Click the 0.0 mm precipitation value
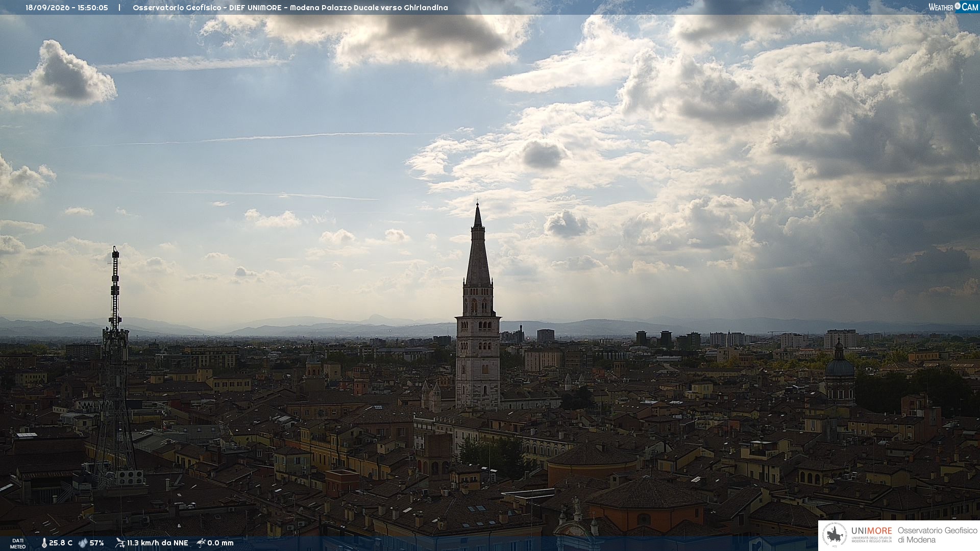Image resolution: width=980 pixels, height=551 pixels. point(220,543)
